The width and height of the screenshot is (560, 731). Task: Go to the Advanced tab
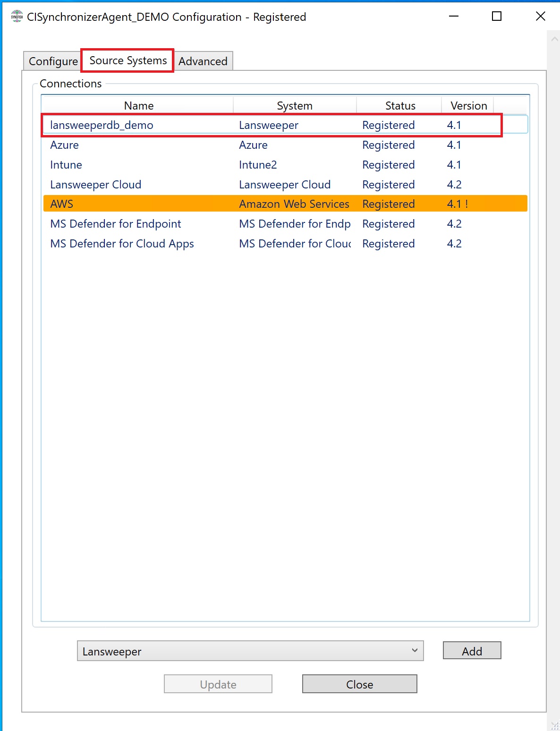203,61
